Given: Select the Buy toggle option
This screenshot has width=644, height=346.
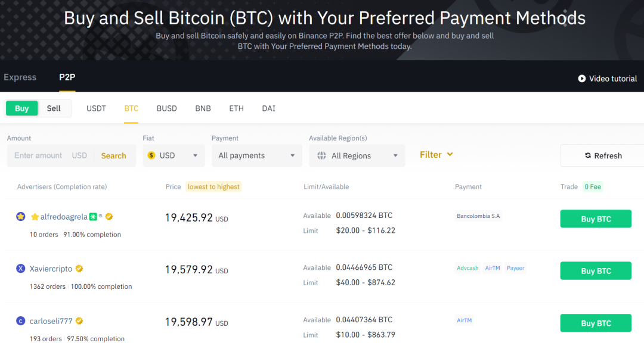Looking at the screenshot, I should 22,108.
